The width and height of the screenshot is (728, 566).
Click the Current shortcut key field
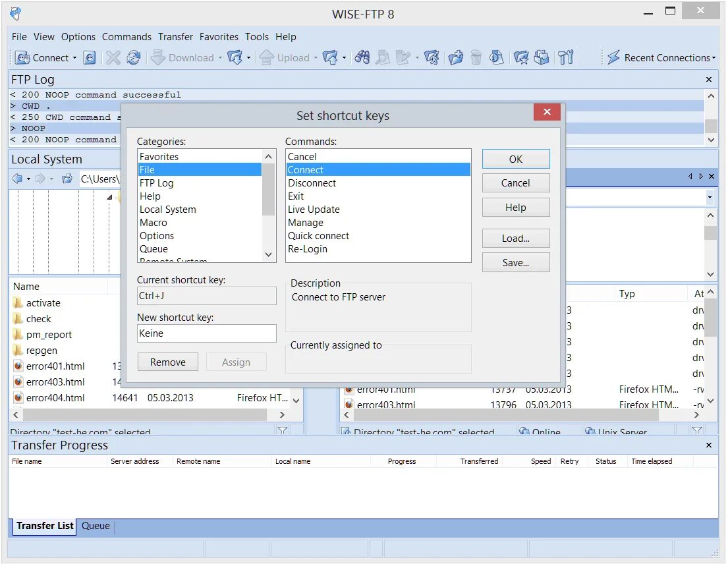coord(207,296)
